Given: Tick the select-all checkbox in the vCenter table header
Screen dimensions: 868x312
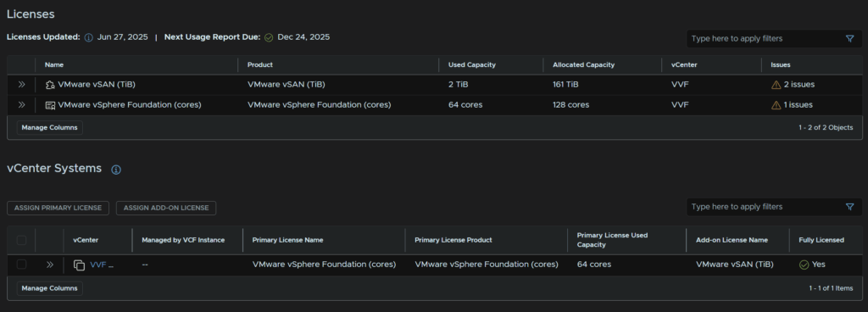Looking at the screenshot, I should click(21, 240).
